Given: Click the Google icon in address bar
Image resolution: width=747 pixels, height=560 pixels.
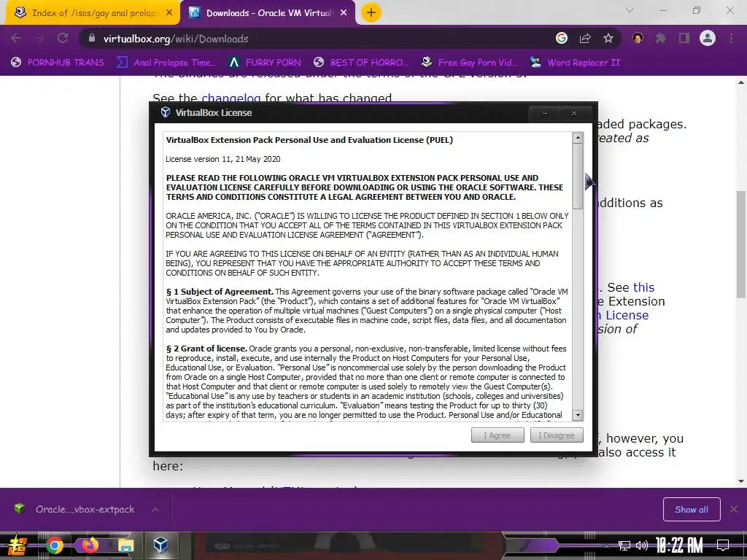Looking at the screenshot, I should (562, 38).
